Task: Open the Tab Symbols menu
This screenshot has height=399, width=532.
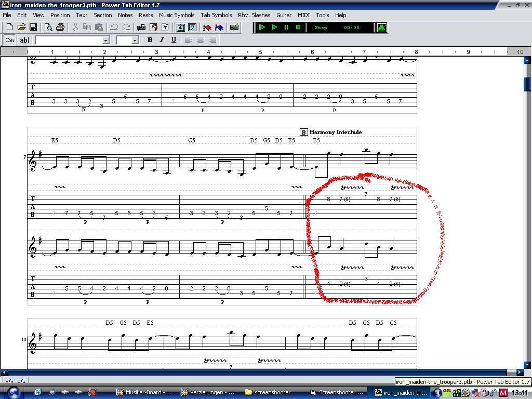Action: 216,15
